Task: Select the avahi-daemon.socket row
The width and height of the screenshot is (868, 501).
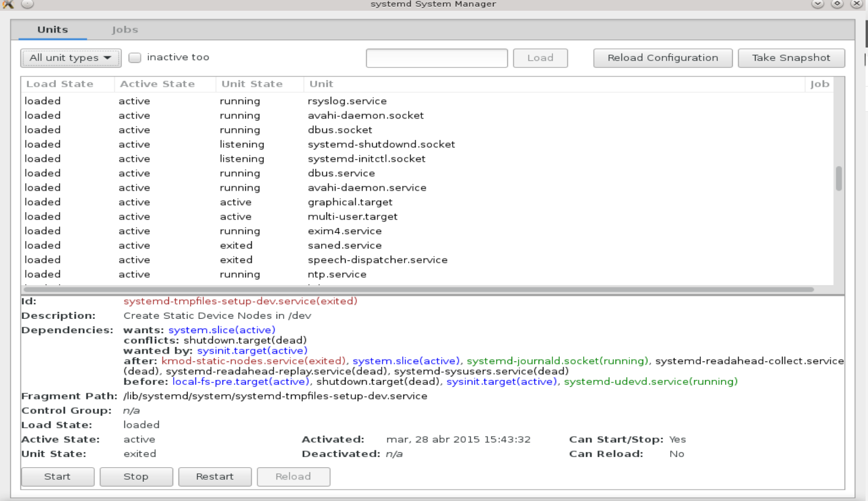Action: point(427,115)
